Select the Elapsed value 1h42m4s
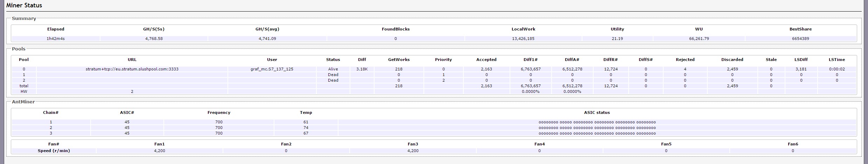The height and width of the screenshot is (164, 868). [x=56, y=39]
